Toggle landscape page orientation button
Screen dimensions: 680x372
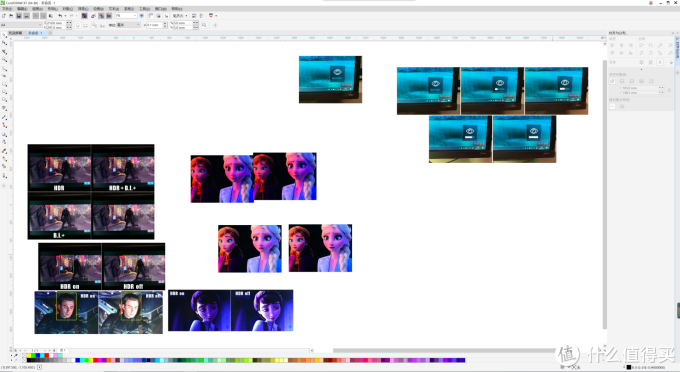pos(85,25)
